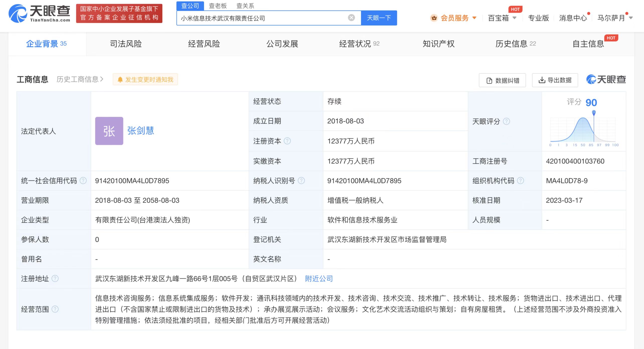Expand the 百宝箱 dropdown arrow
Screen dimensions: 644x349
point(514,18)
